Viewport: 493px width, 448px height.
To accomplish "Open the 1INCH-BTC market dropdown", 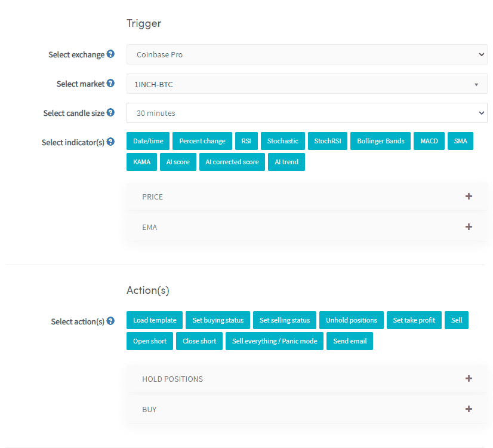I will coord(307,84).
